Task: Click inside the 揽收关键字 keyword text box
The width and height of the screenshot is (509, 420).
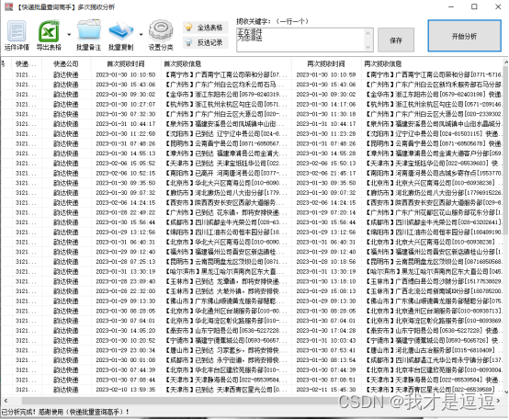Action: pyautogui.click(x=301, y=40)
